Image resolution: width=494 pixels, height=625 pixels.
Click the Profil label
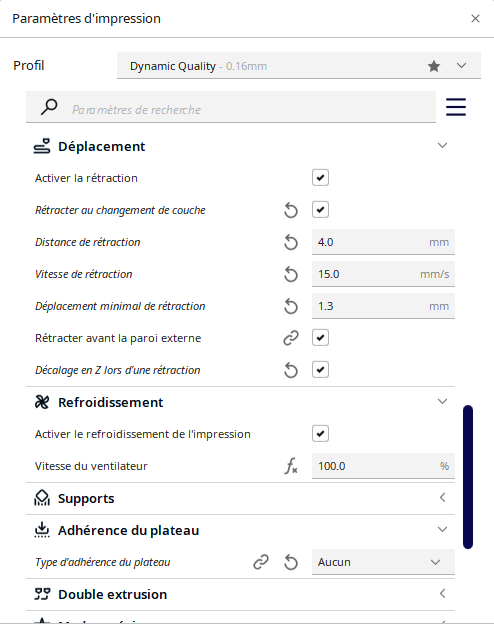29,66
